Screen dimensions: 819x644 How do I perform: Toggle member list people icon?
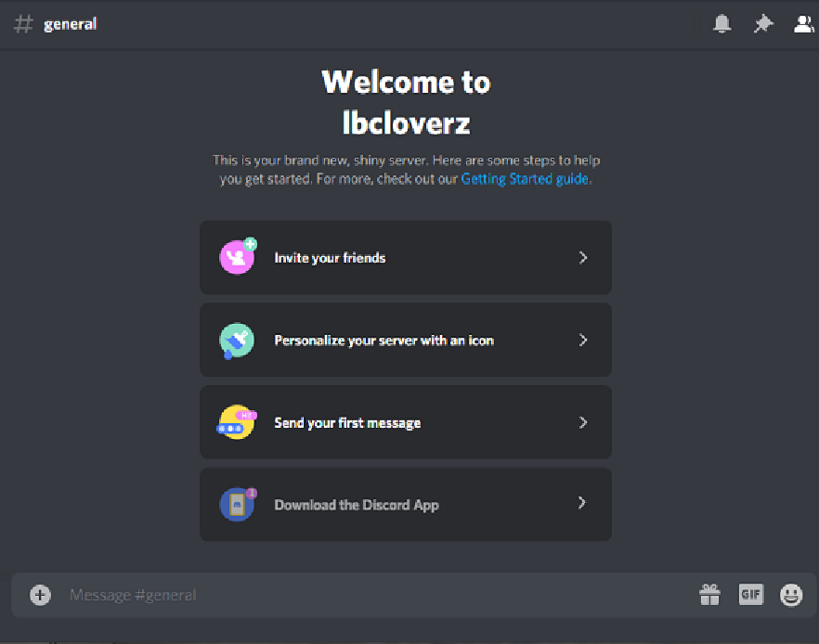[x=803, y=23]
